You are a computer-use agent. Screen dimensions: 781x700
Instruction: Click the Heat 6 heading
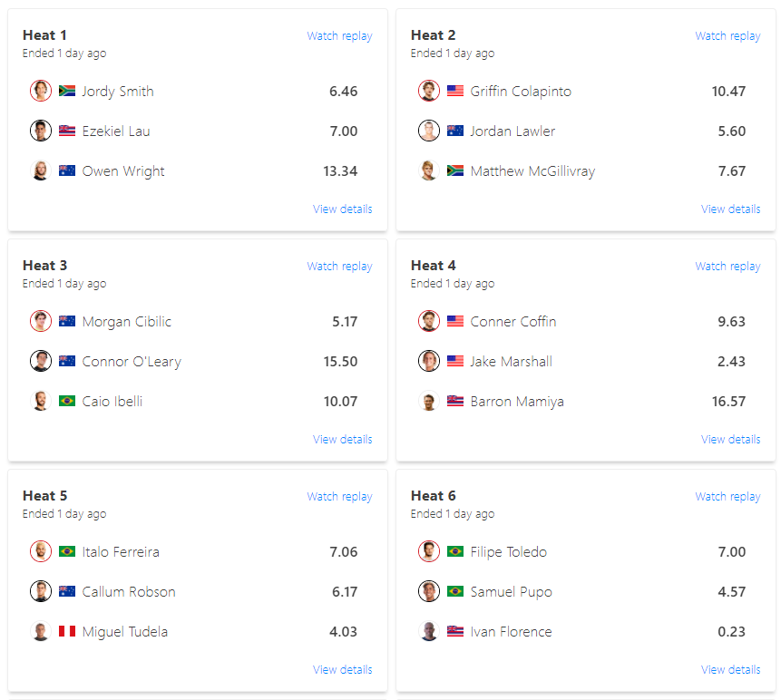click(x=434, y=495)
